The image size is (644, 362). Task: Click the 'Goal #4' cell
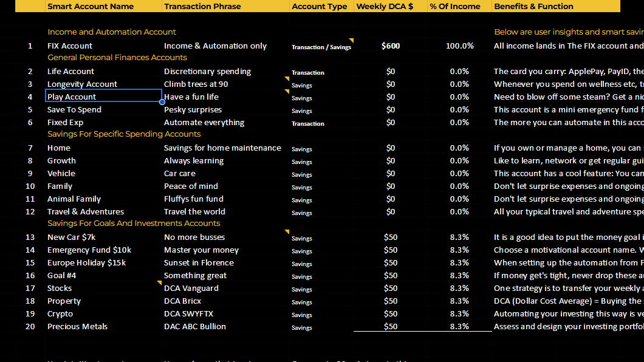click(103, 275)
